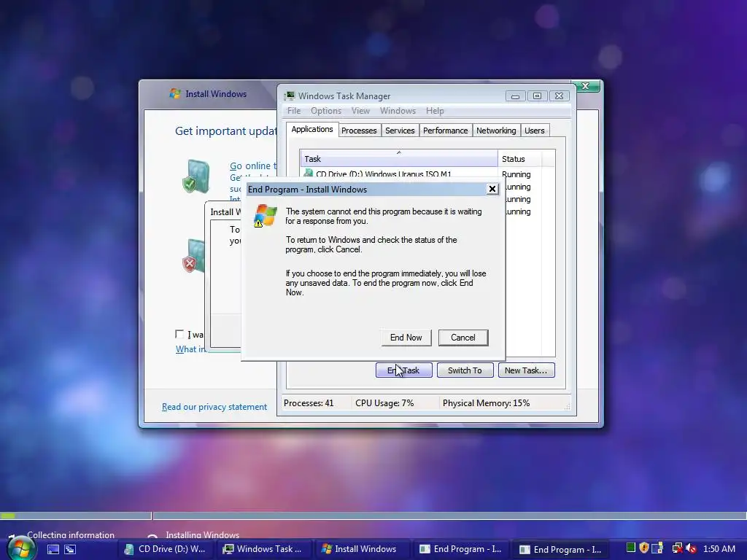Viewport: 747px width, 560px height.
Task: Click the Switch To button
Action: (x=465, y=370)
